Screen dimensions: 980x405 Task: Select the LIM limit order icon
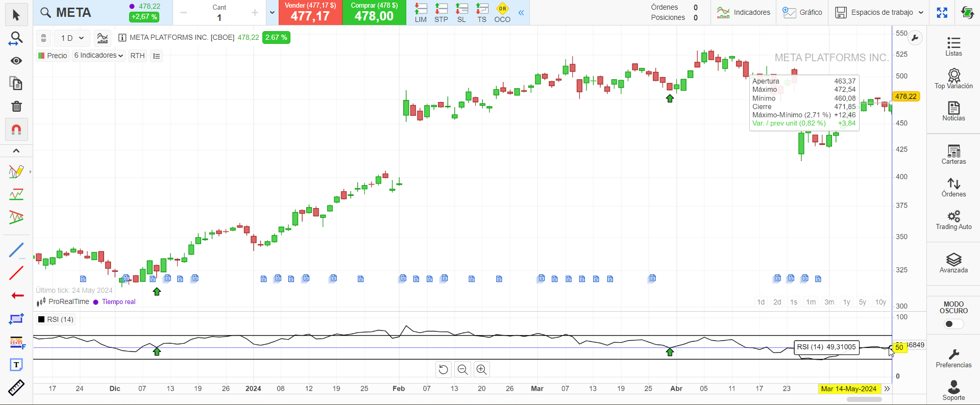pos(421,13)
